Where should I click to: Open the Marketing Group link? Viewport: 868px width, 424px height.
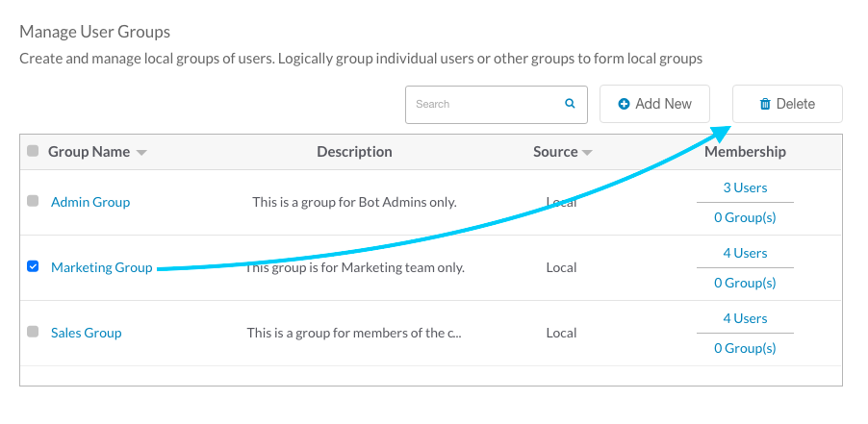coord(101,267)
